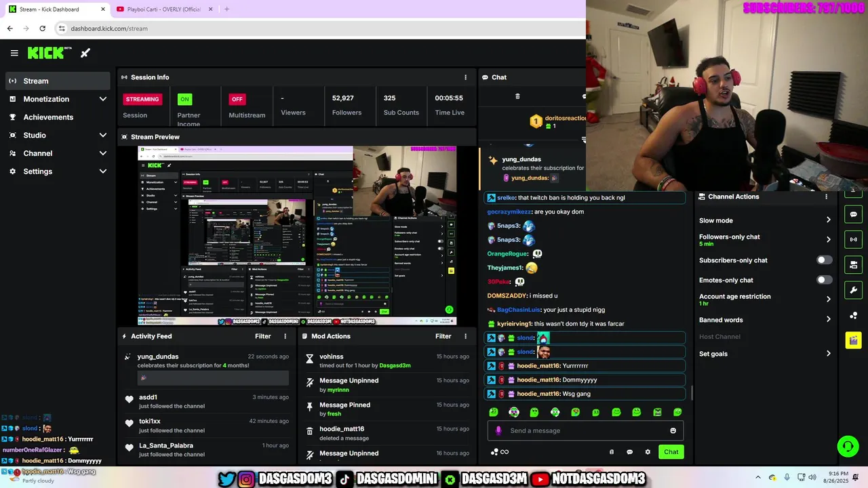Click the hoodie_matt16 deleted message entry
This screenshot has width=868, height=488.
pos(387,433)
